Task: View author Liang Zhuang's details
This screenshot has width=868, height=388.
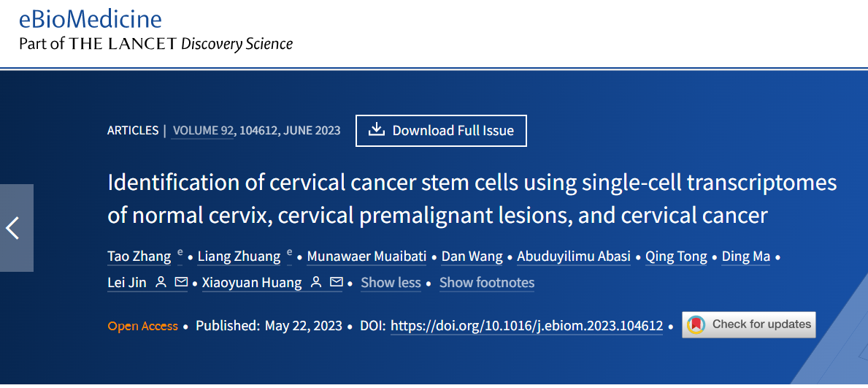Action: point(239,256)
